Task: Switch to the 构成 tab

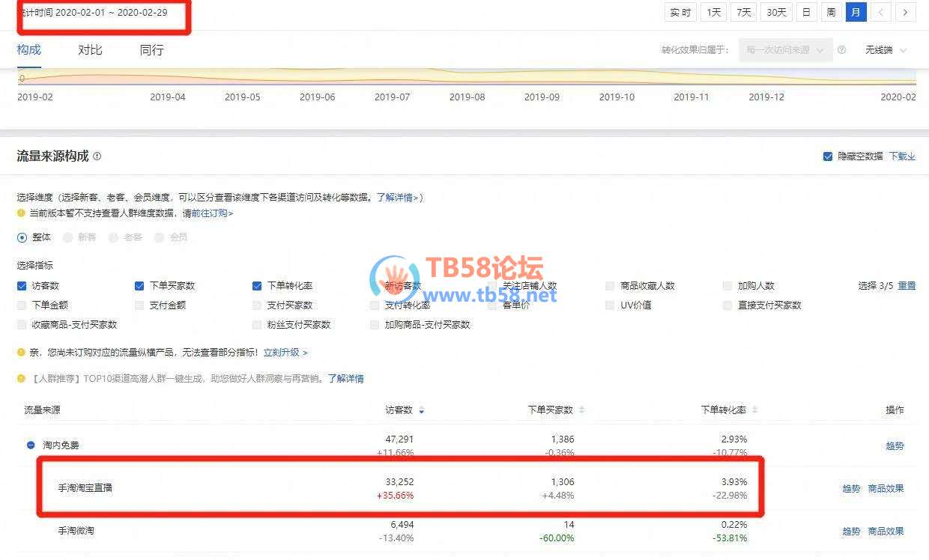Action: click(x=29, y=50)
